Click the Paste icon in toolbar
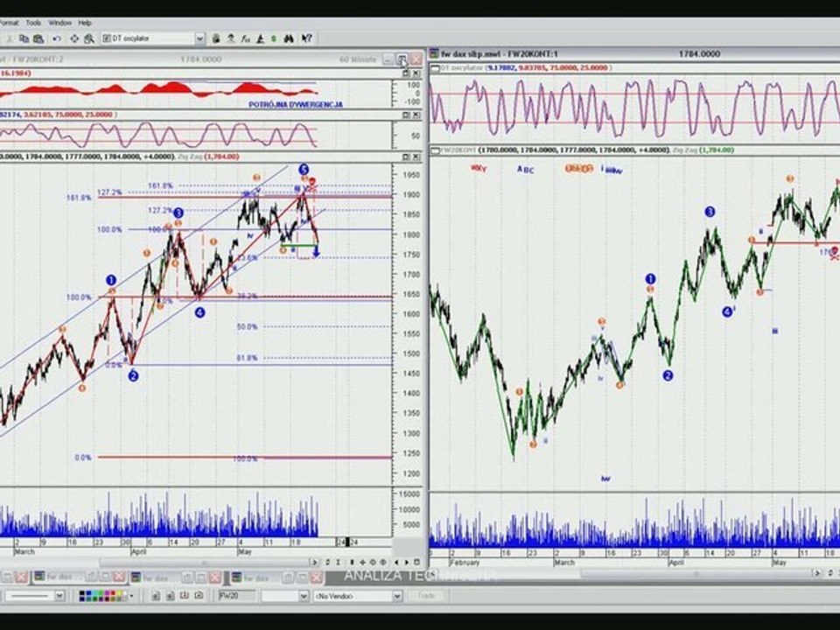840x630 pixels. point(38,38)
